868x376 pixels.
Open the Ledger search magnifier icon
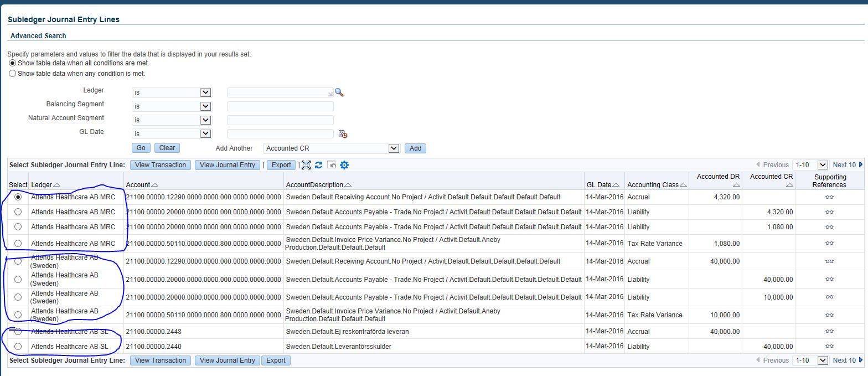(x=339, y=92)
